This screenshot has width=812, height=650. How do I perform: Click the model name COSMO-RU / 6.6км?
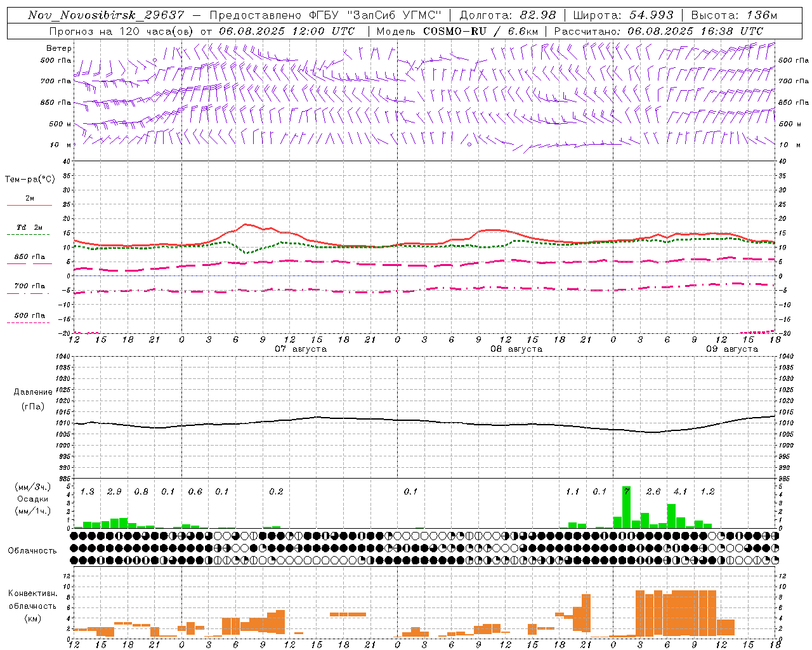[481, 31]
